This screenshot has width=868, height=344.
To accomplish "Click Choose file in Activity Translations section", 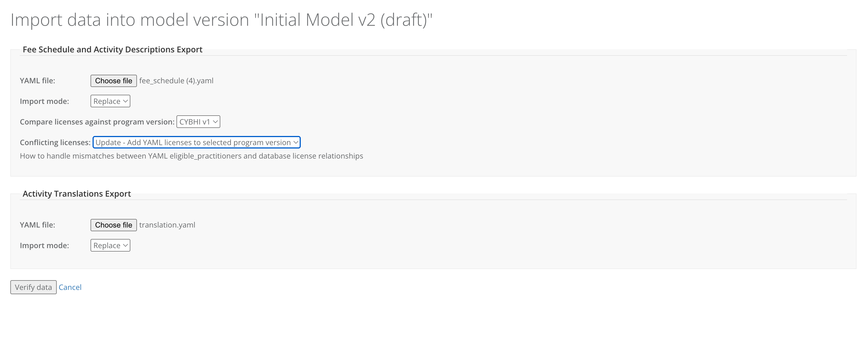I will 113,225.
